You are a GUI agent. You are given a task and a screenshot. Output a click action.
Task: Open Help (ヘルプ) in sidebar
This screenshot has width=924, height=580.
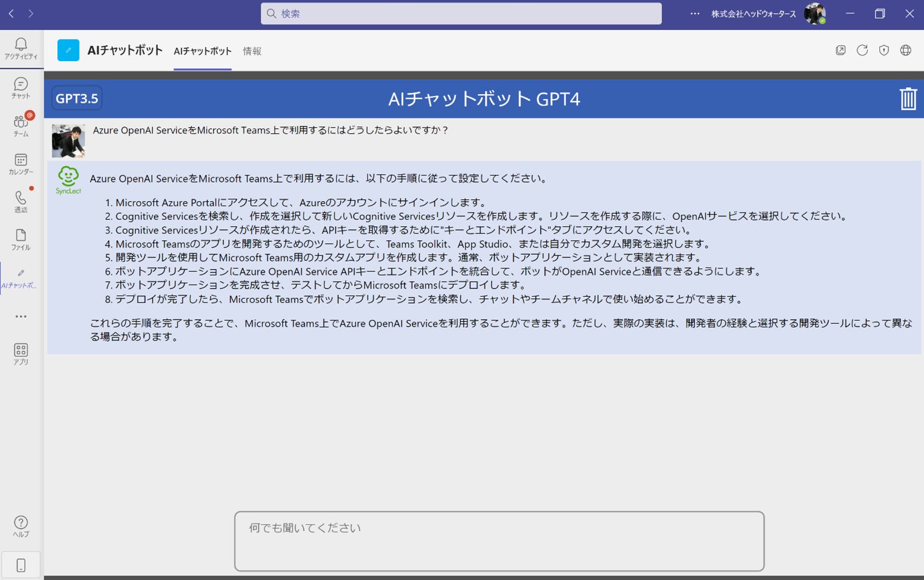pos(21,526)
